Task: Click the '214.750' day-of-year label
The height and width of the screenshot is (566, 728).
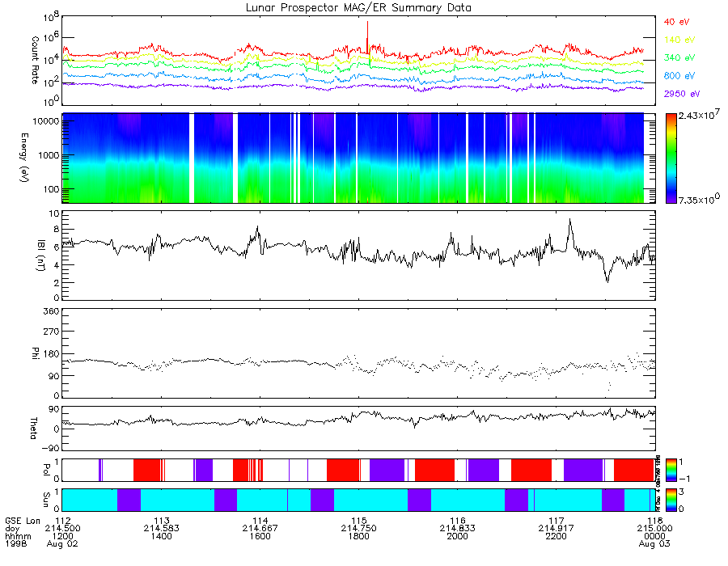Action: 358,529
